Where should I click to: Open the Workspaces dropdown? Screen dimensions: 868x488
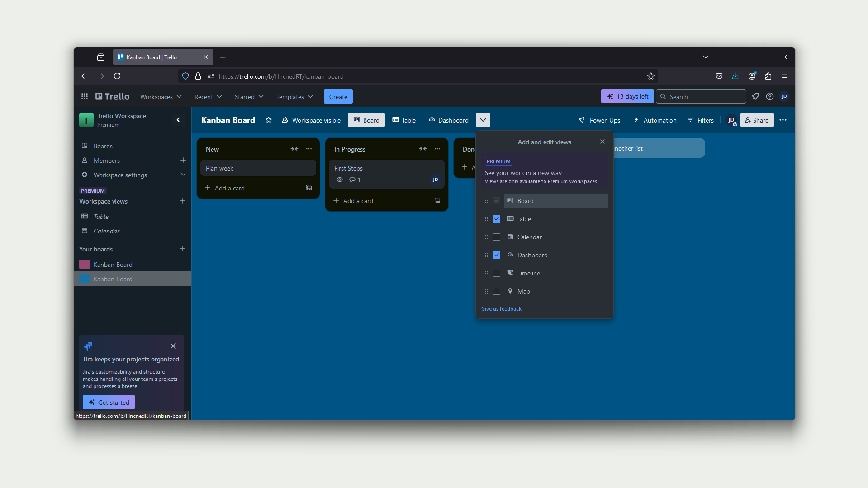pos(161,97)
